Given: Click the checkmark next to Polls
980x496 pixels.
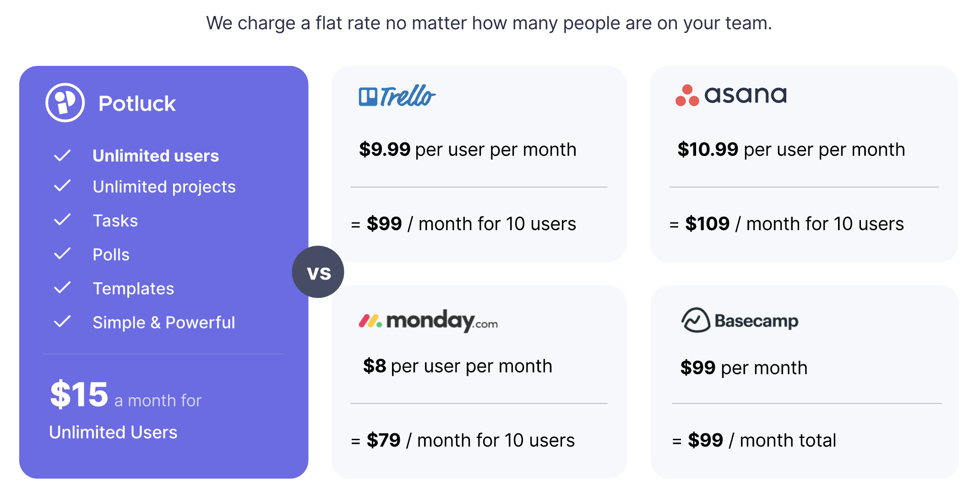Looking at the screenshot, I should [62, 253].
